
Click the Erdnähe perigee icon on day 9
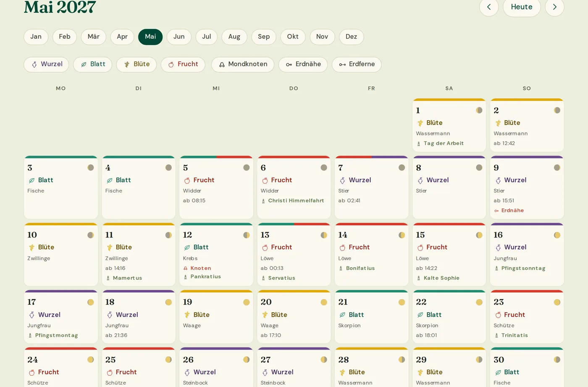496,211
